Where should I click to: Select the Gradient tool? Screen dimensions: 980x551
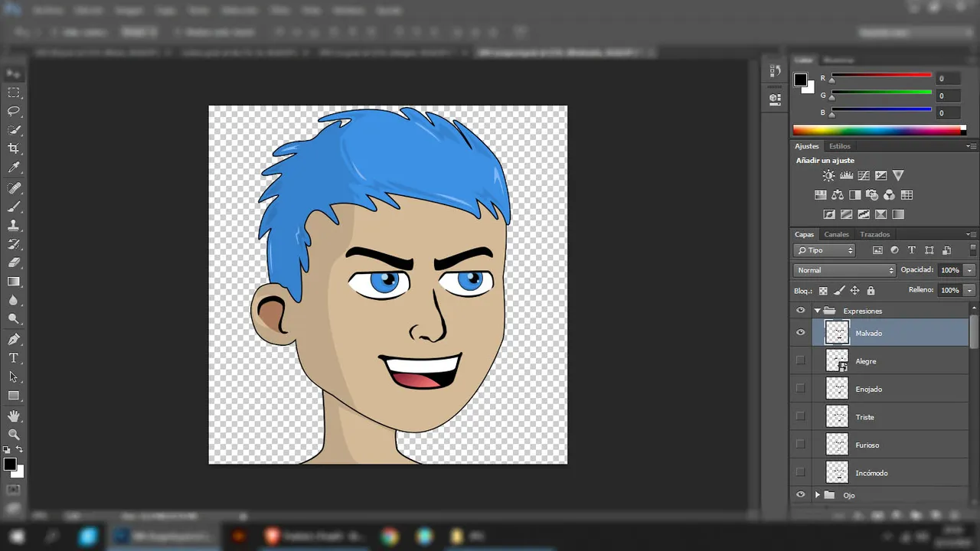pyautogui.click(x=14, y=282)
